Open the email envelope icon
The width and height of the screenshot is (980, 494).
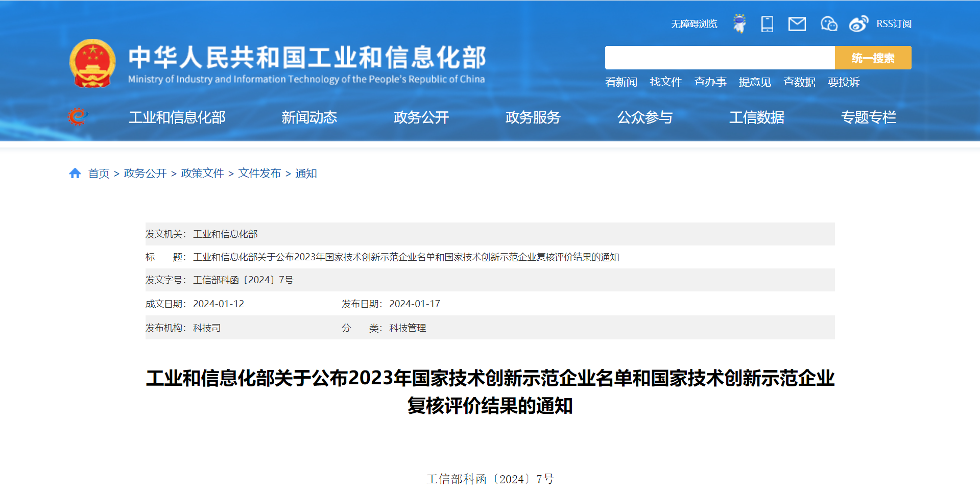pos(797,24)
